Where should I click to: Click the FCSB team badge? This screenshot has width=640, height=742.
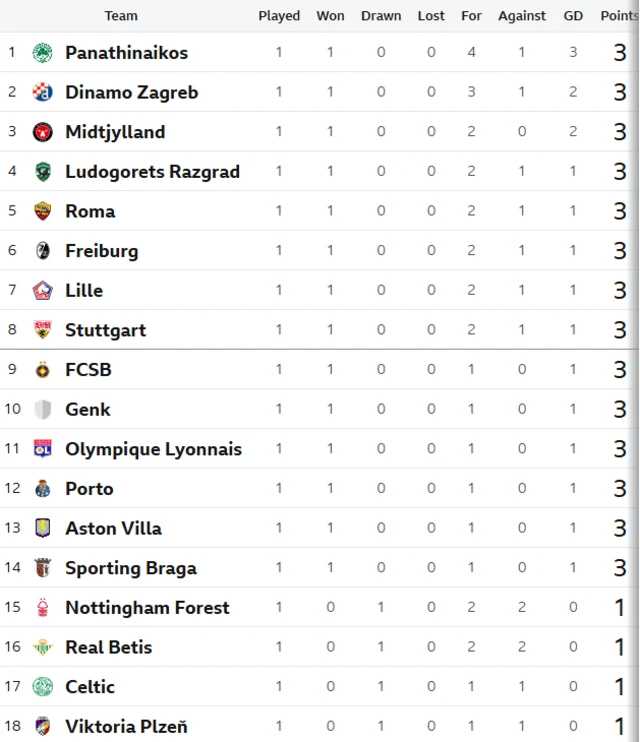tap(42, 370)
